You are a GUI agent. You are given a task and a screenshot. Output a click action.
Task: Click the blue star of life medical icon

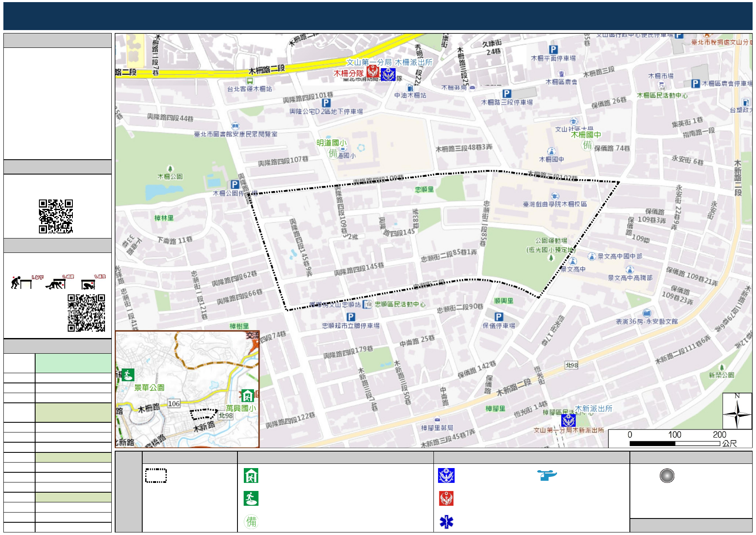(446, 522)
